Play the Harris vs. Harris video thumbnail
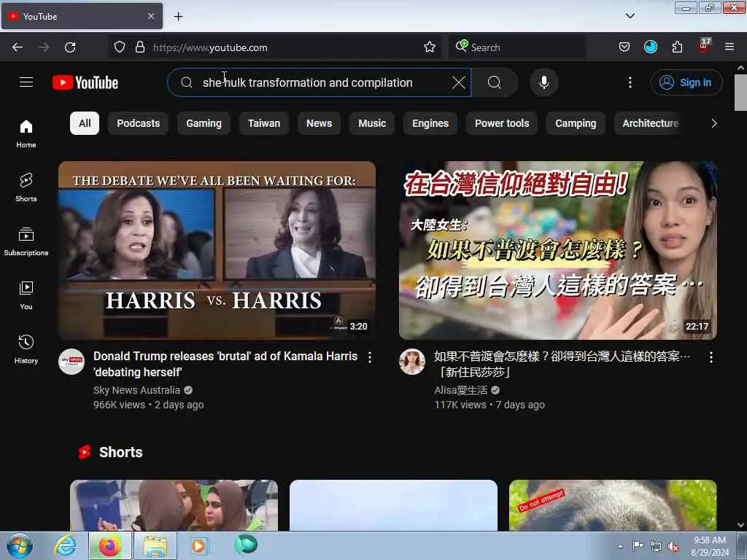 (217, 251)
